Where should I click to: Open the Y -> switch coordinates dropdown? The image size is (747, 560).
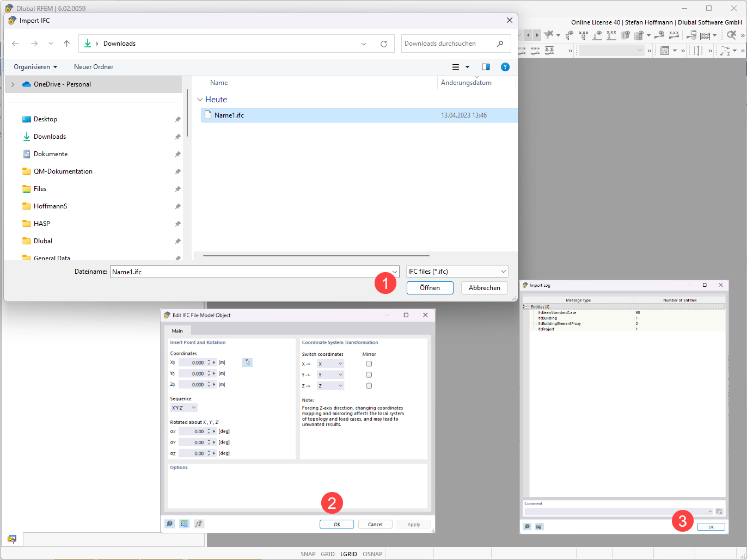click(x=330, y=375)
